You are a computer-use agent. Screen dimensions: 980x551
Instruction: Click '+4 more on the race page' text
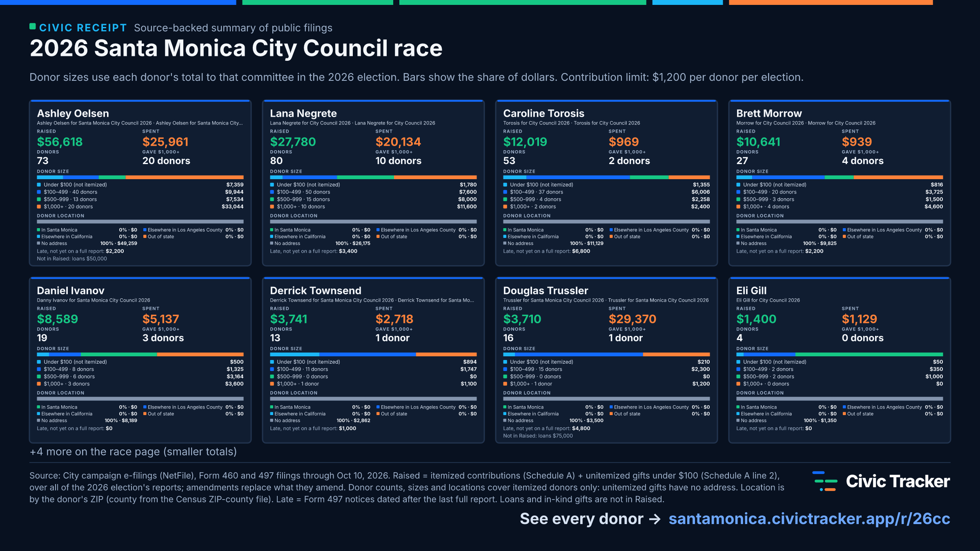coord(133,452)
